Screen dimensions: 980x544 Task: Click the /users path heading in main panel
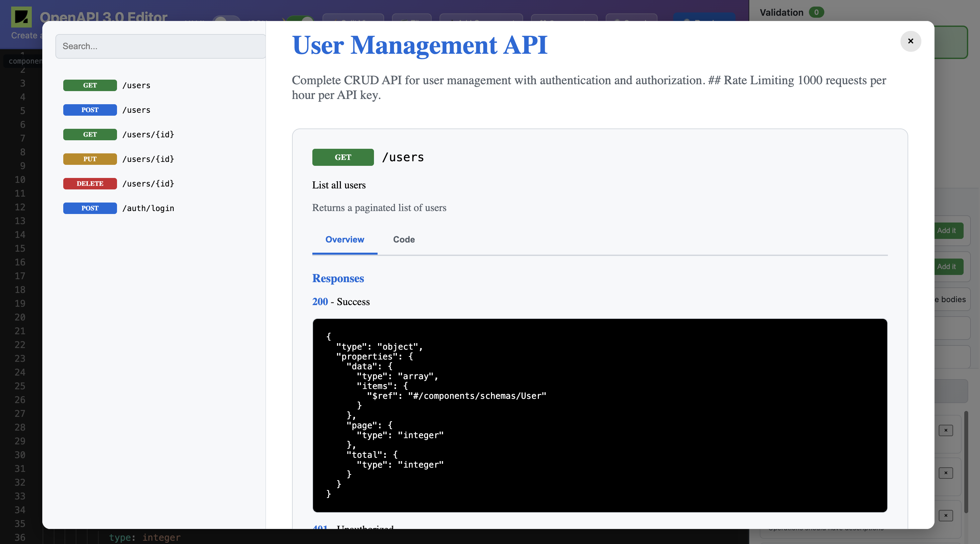pyautogui.click(x=403, y=157)
